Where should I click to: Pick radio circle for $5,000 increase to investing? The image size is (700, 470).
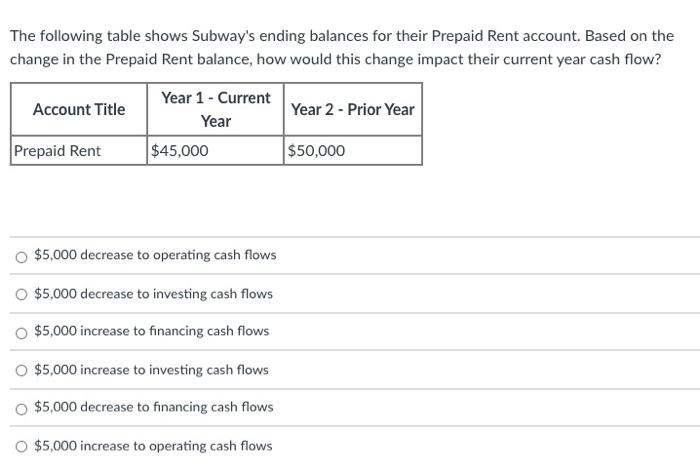click(21, 370)
